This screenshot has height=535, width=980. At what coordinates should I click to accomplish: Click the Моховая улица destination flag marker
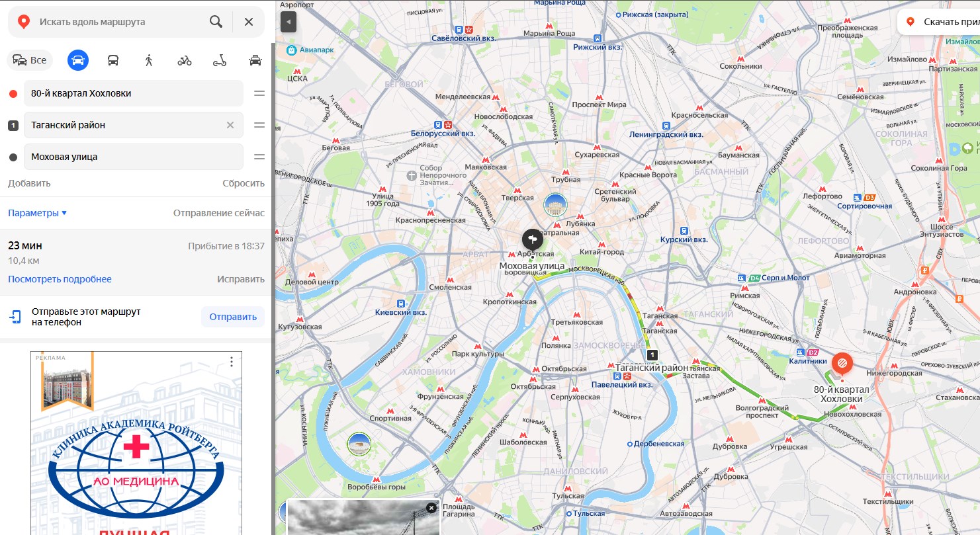[532, 239]
